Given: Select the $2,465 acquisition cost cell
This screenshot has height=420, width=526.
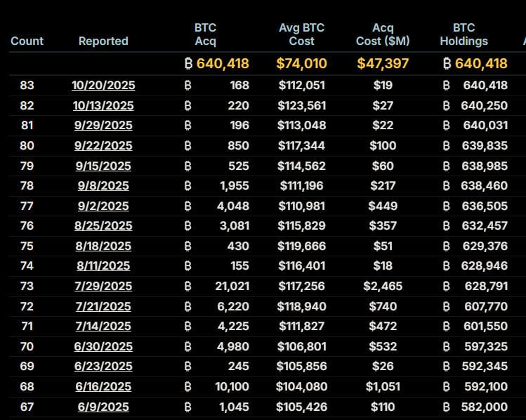Looking at the screenshot, I should pyautogui.click(x=383, y=287).
